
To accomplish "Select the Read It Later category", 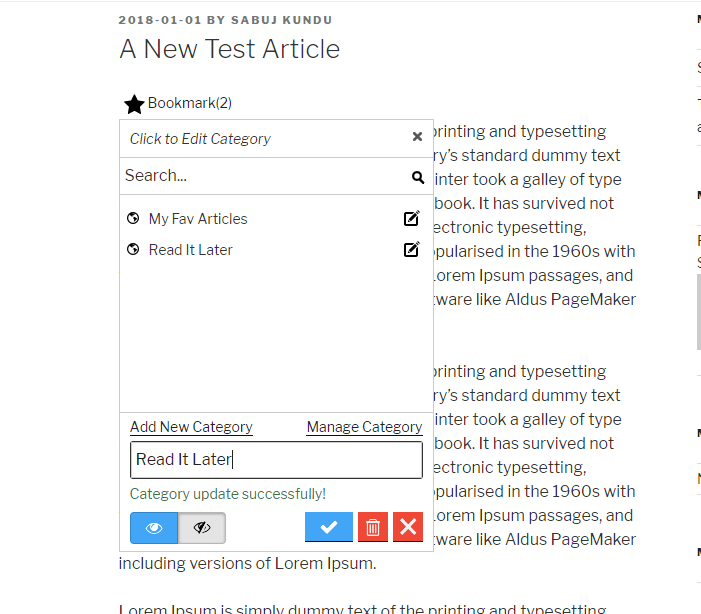I will (x=190, y=250).
